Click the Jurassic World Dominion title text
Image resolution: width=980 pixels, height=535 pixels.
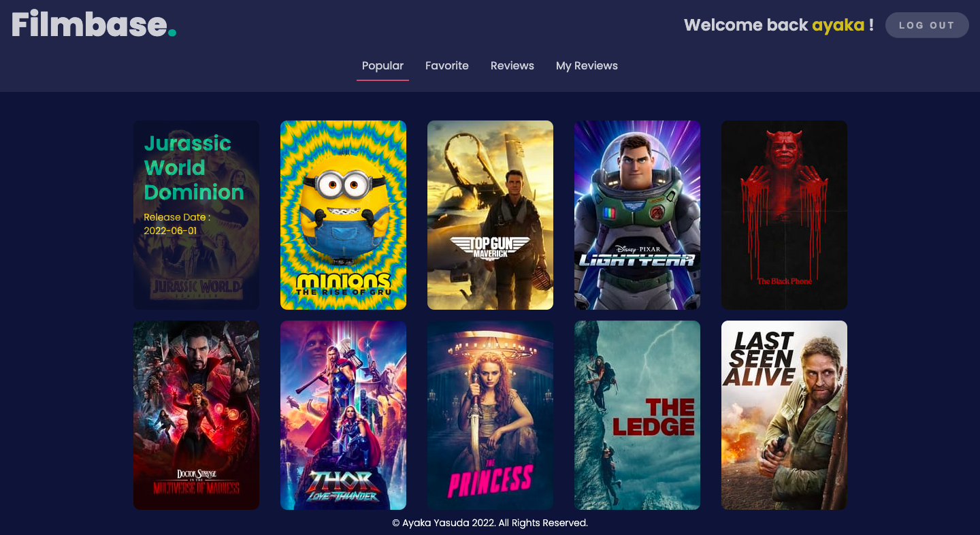click(x=193, y=168)
